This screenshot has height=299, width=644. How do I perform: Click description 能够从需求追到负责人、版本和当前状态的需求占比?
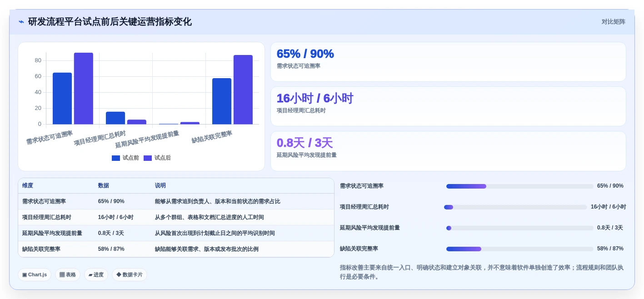[x=218, y=201]
